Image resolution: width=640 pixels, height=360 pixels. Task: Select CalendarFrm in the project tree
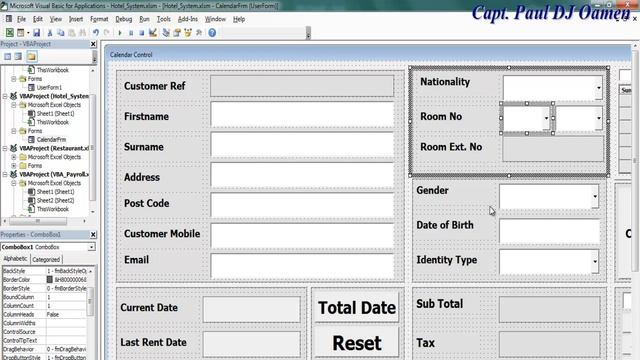51,140
